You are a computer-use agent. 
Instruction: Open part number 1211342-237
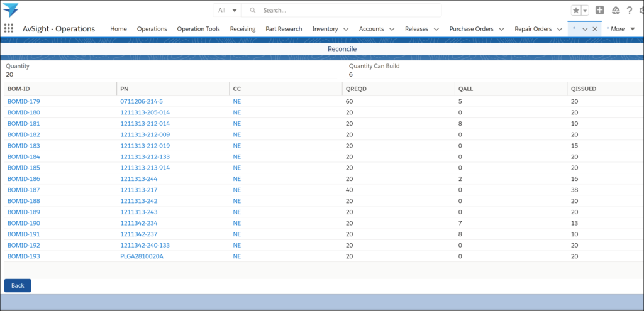coord(139,234)
